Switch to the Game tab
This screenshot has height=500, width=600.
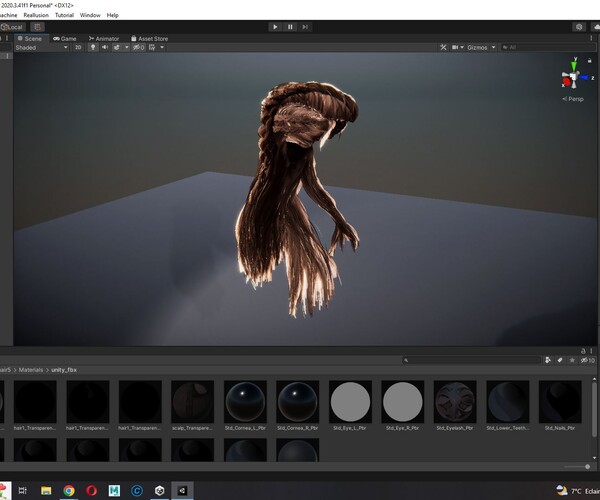tap(65, 39)
